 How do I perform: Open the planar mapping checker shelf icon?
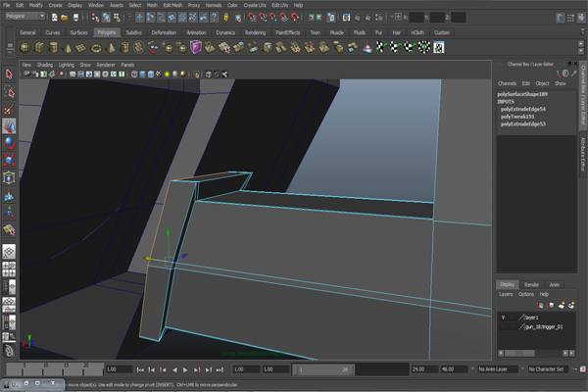click(381, 48)
